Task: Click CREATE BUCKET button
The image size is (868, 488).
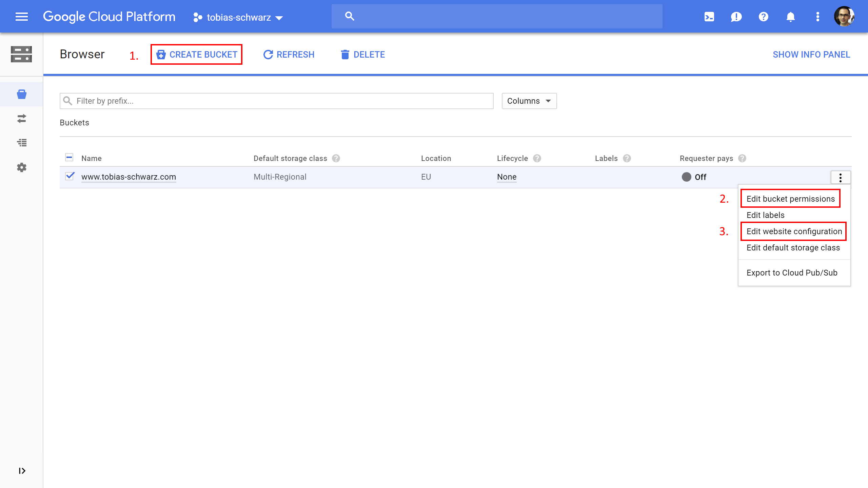Action: (x=196, y=54)
